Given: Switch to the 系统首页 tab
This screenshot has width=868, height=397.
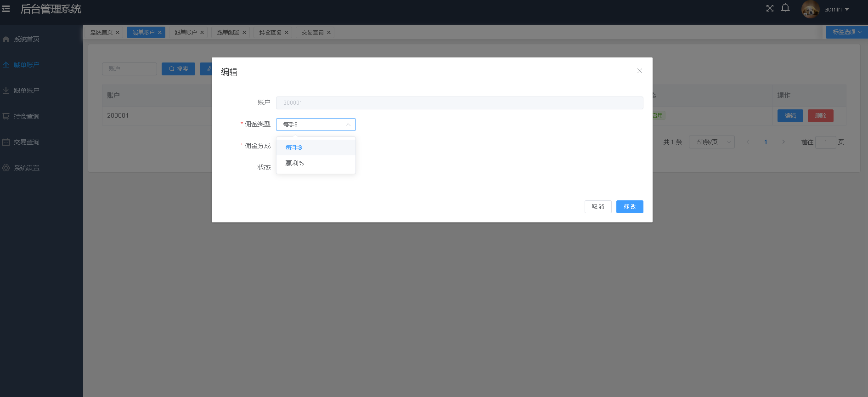Looking at the screenshot, I should coord(101,33).
